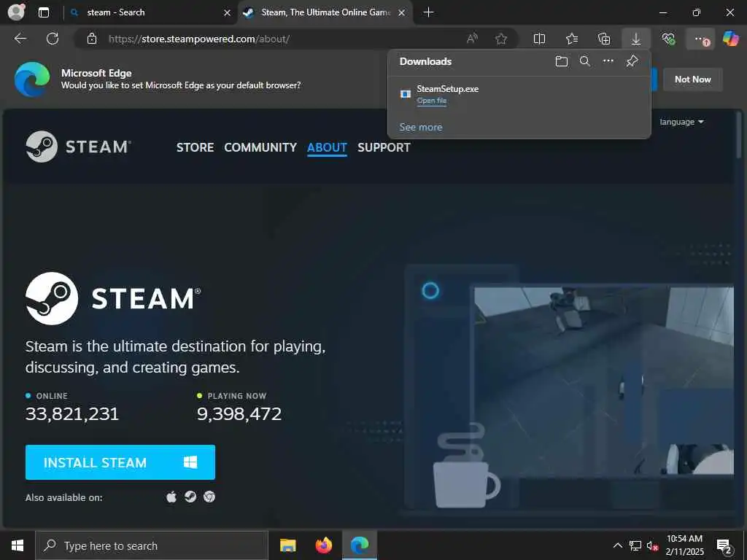Open STORE in Steam navigation
This screenshot has height=560, width=747.
point(195,147)
